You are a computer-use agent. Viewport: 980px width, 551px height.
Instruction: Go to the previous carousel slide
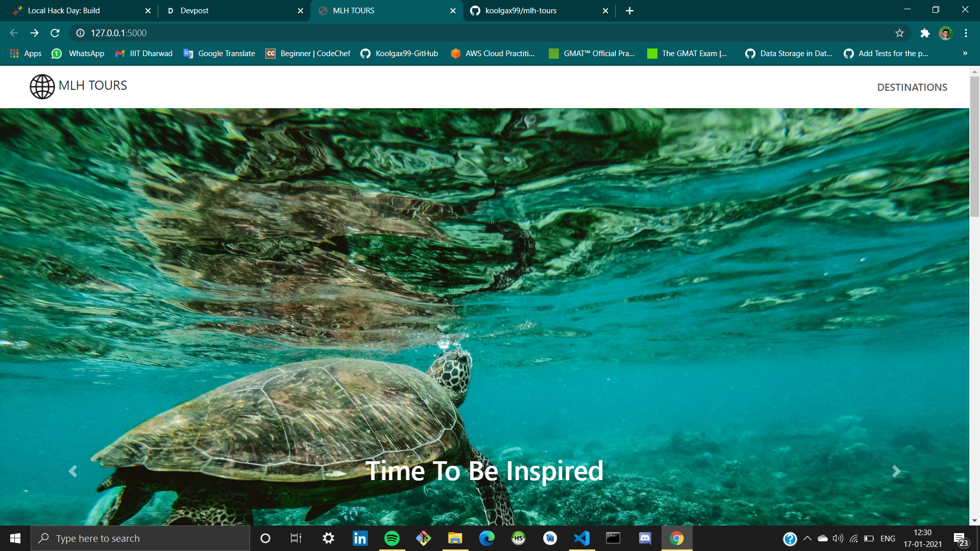73,471
